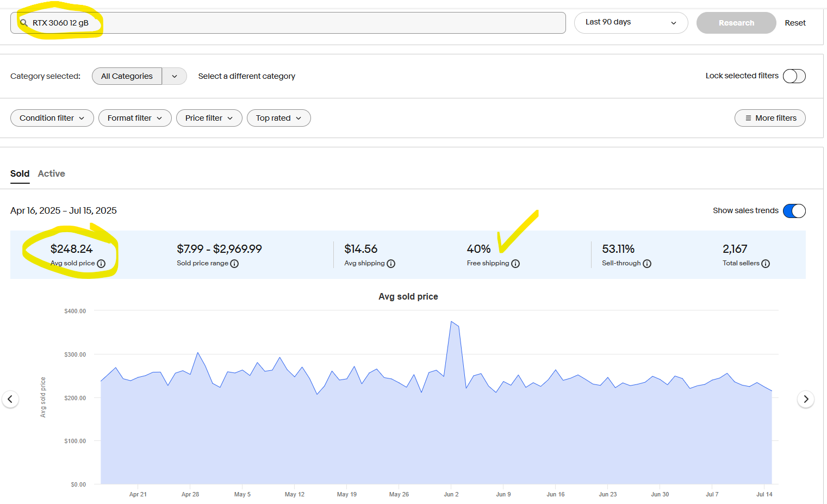Click the Jun 2 price spike on chart
This screenshot has width=827, height=504.
(452, 322)
